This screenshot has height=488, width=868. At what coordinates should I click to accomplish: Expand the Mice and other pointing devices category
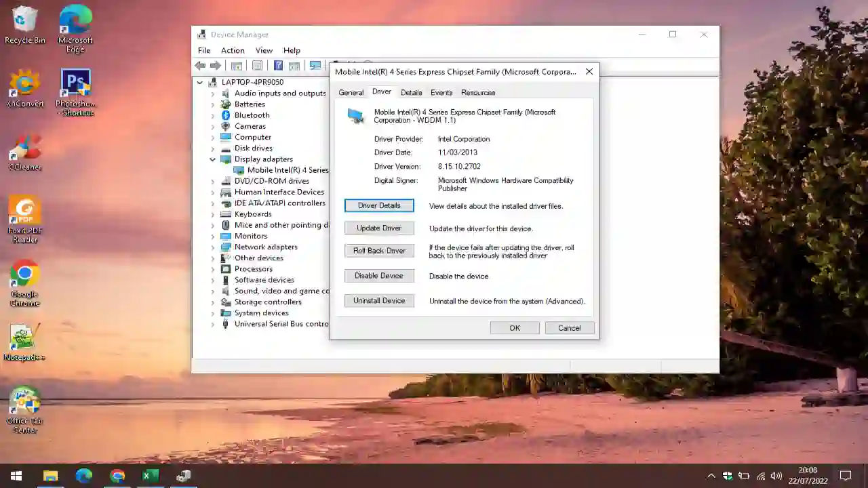pos(212,225)
